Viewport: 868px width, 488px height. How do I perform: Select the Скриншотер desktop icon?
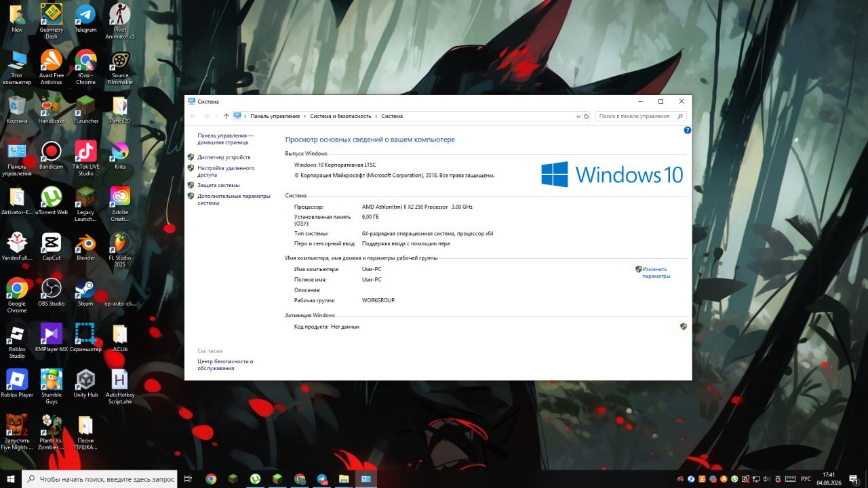[85, 337]
